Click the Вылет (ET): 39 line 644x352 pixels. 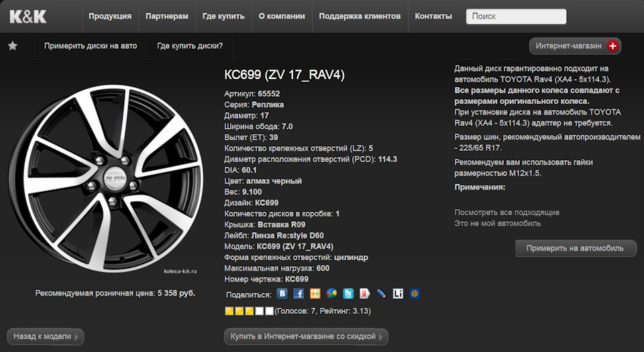[x=251, y=137]
